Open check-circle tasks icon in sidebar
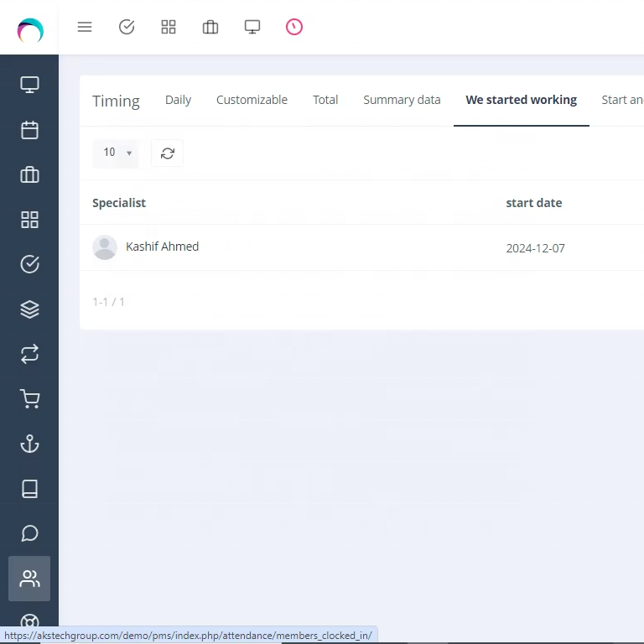The image size is (644, 644). [29, 264]
